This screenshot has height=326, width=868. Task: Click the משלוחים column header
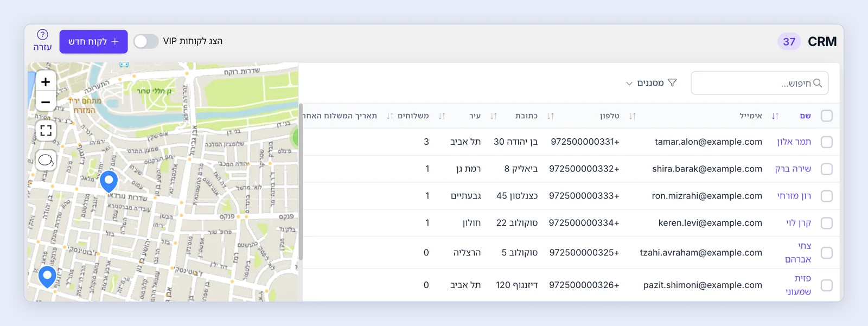[413, 116]
